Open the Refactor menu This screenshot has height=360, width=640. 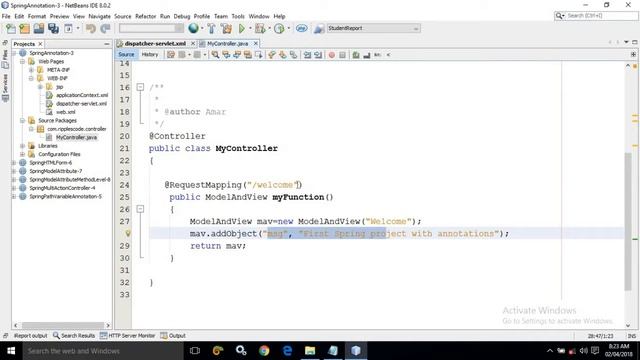pos(145,16)
